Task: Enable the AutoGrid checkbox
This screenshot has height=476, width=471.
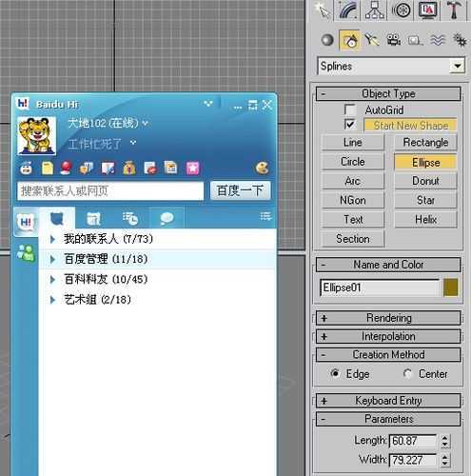Action: [350, 110]
